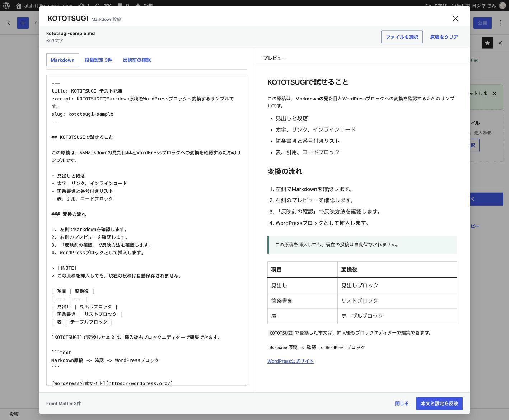Click the blue sidebar button with chevron
Viewport: 509px width, 420px height.
click(486, 199)
